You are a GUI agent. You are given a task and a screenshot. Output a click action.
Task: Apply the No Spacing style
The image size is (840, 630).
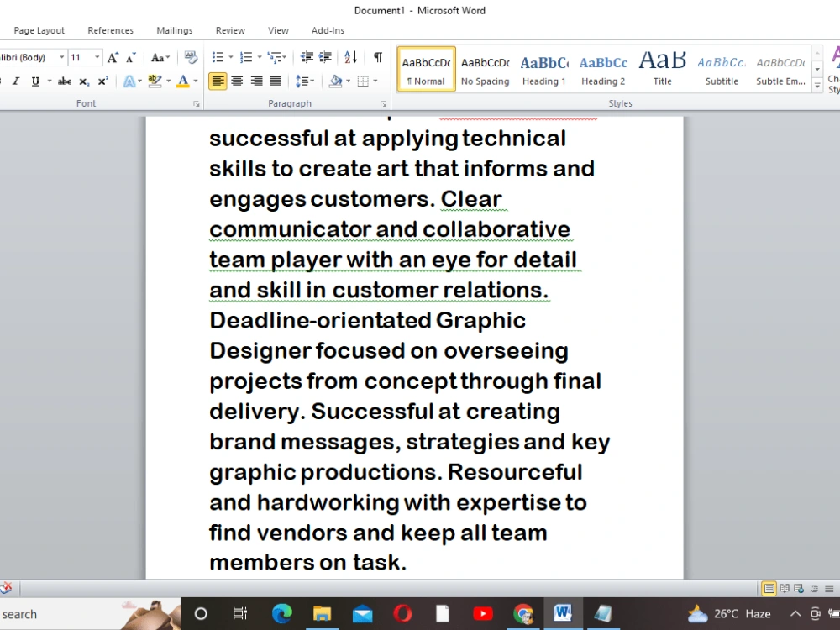pos(486,69)
